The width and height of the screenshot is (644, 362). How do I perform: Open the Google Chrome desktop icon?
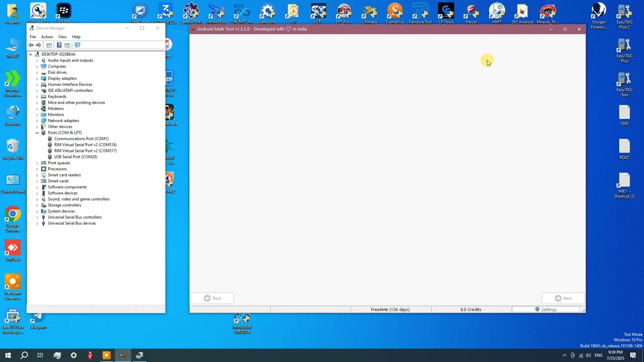pyautogui.click(x=13, y=220)
